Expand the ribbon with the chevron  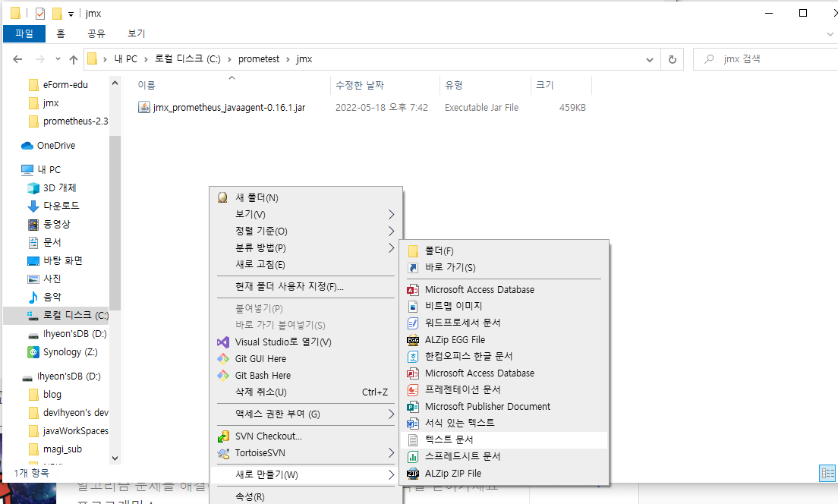[830, 33]
